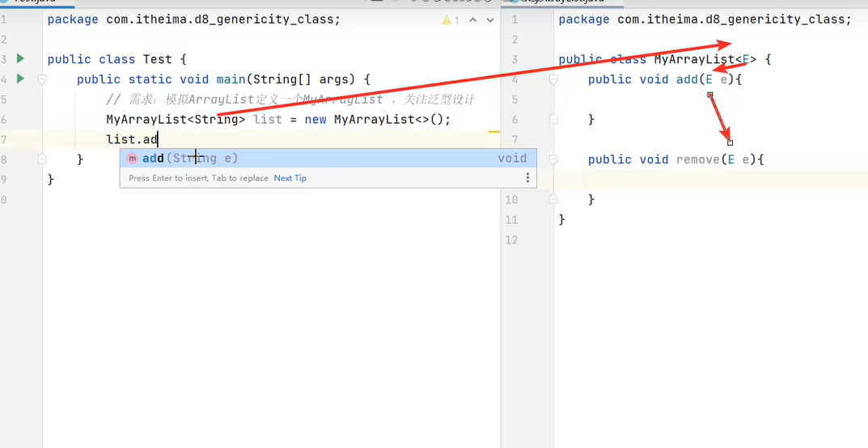The width and height of the screenshot is (868, 448).
Task: Click 'add(E e){' method signature in right editor
Action: pos(709,79)
